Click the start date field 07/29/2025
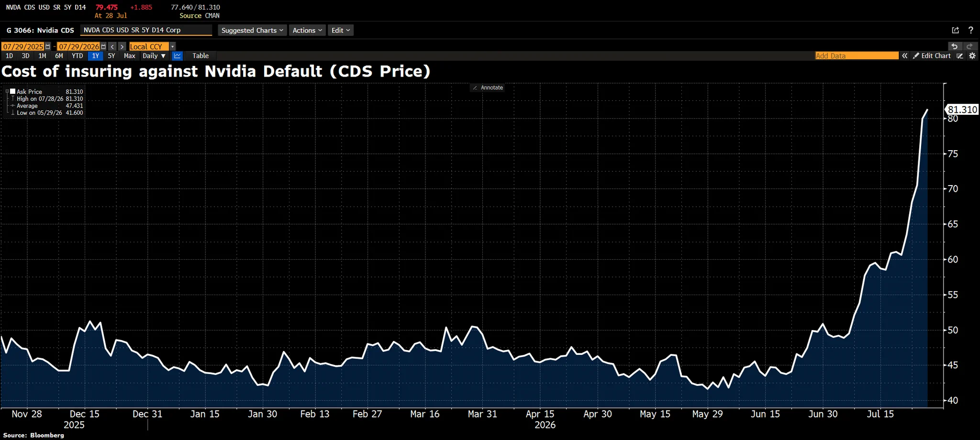 click(x=23, y=46)
